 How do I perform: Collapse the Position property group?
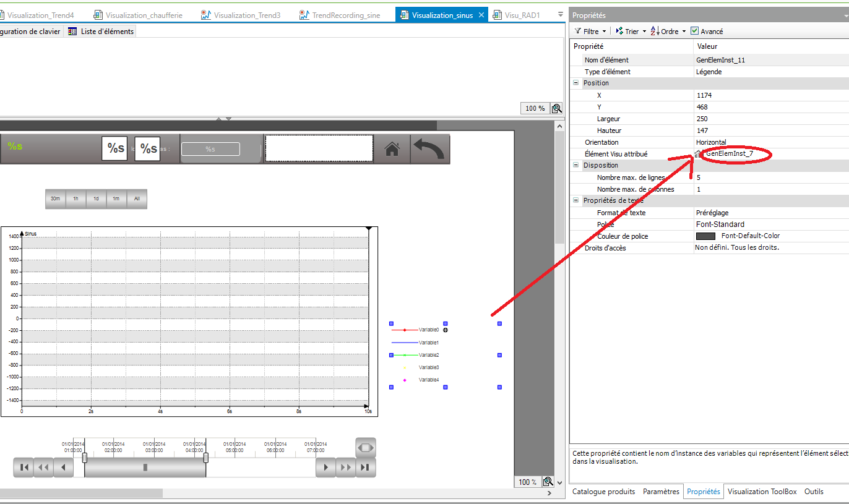576,83
